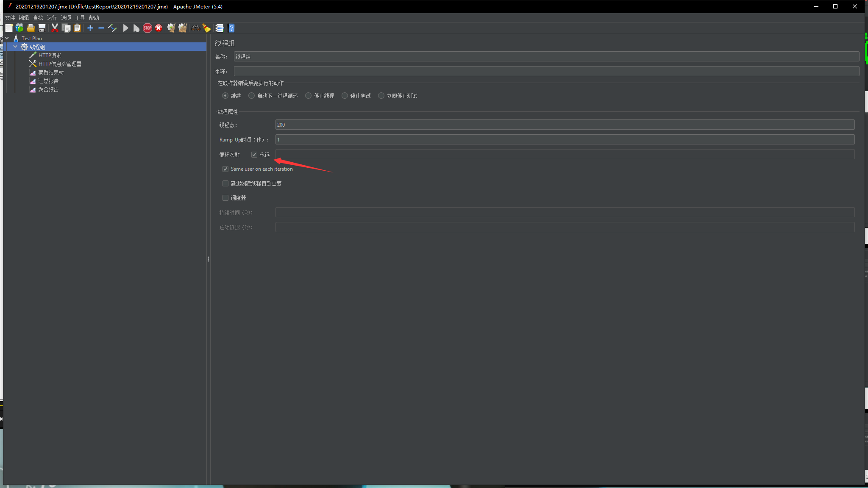Open the 运行 menu

point(52,18)
